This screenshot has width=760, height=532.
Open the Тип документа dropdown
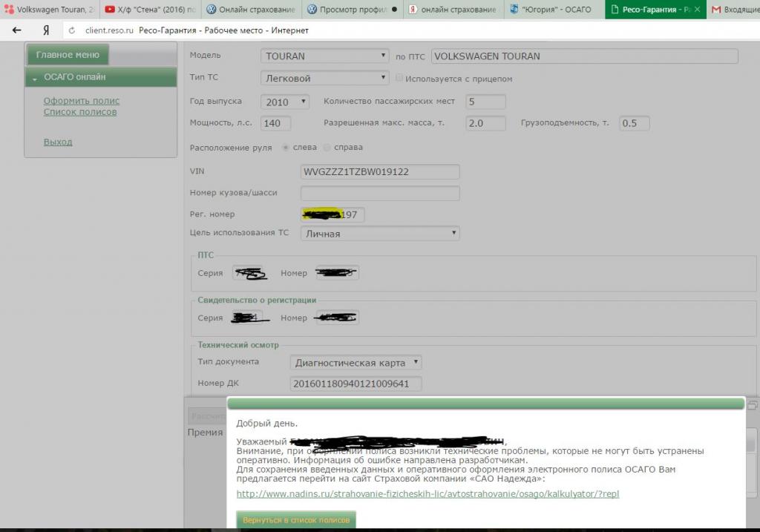coord(356,362)
